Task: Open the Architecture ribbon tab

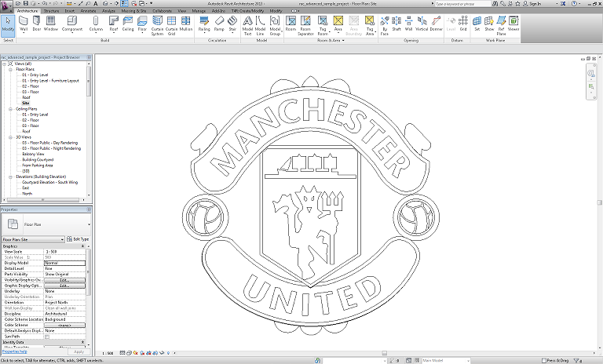Action: click(x=27, y=11)
